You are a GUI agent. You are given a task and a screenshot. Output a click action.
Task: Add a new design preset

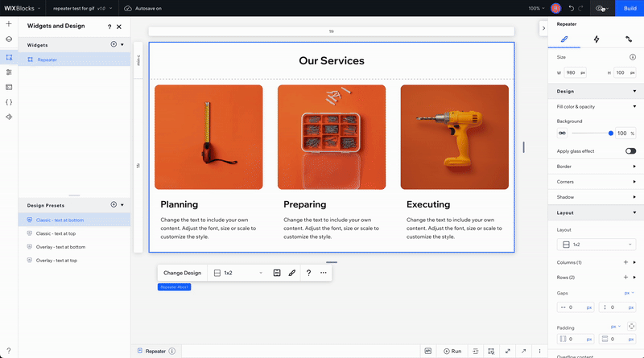[114, 204]
